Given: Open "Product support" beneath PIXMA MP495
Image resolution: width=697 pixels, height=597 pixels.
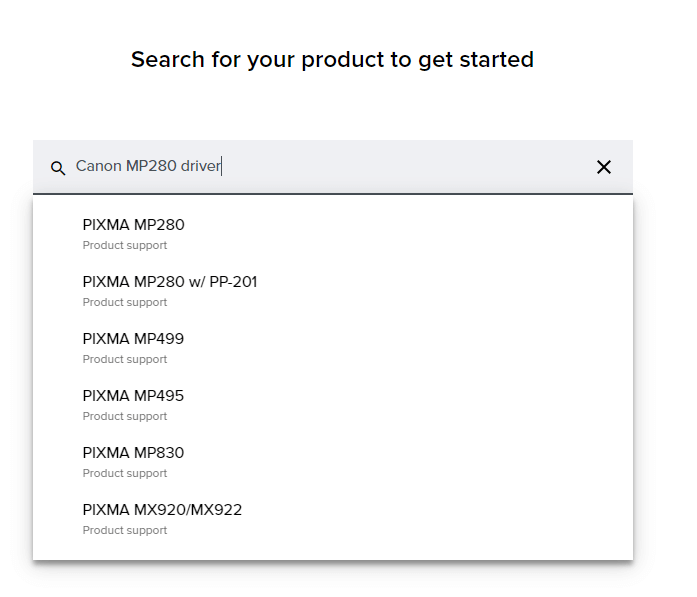Looking at the screenshot, I should [124, 417].
